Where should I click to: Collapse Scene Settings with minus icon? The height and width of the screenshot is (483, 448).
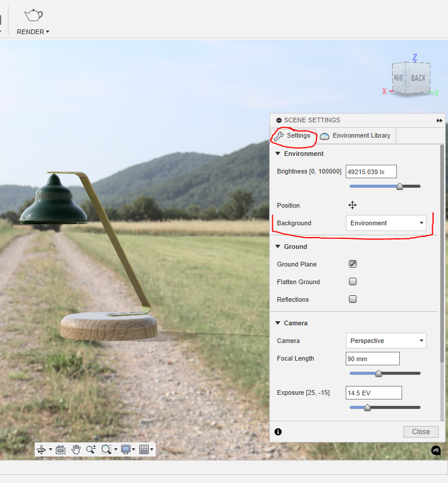click(x=279, y=121)
